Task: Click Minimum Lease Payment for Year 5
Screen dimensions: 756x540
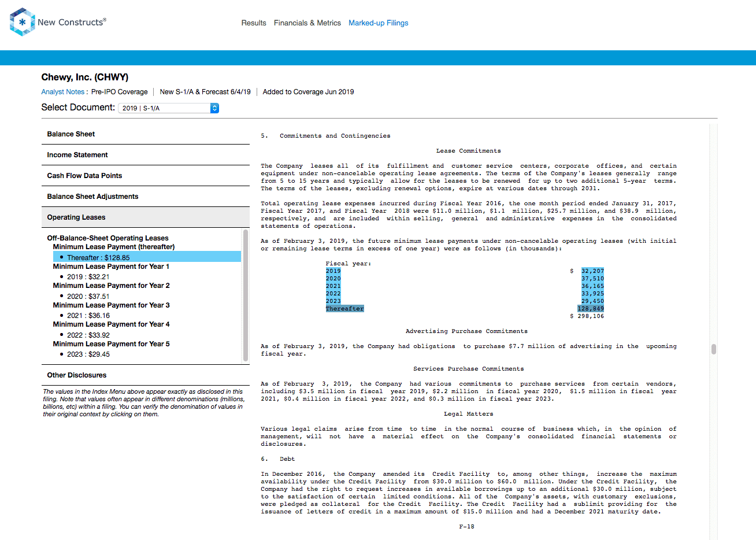Action: pyautogui.click(x=112, y=344)
